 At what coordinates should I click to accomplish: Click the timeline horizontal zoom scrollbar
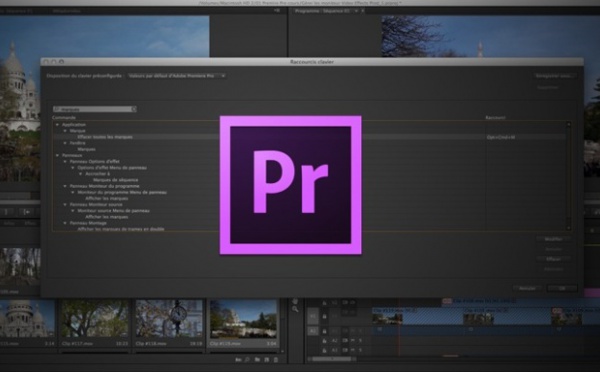click(x=332, y=359)
